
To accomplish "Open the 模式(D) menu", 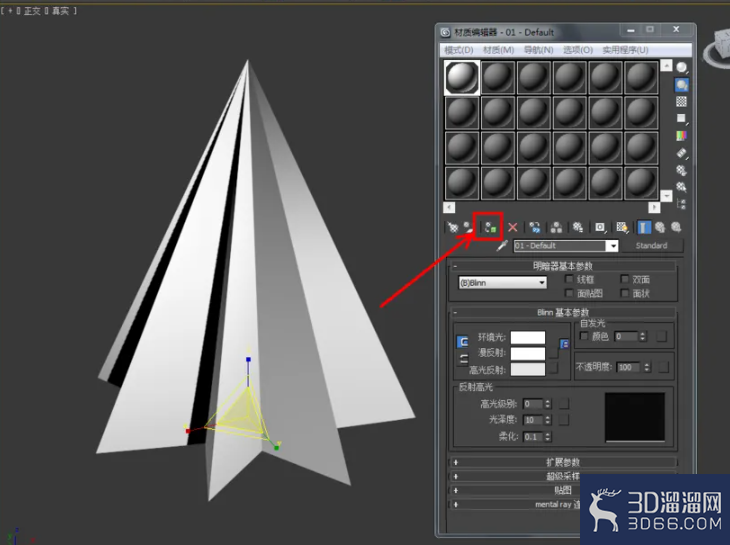I will pyautogui.click(x=458, y=50).
